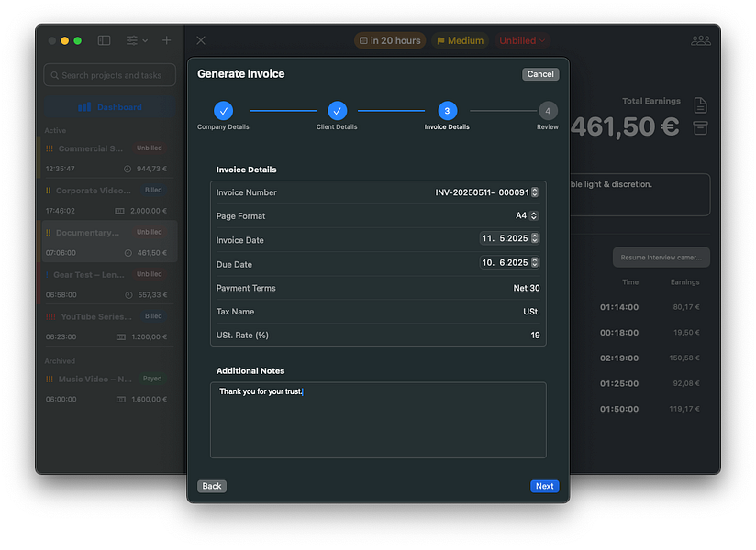Click the clock icon next to 461,50 €
The width and height of the screenshot is (756, 550).
coord(128,253)
